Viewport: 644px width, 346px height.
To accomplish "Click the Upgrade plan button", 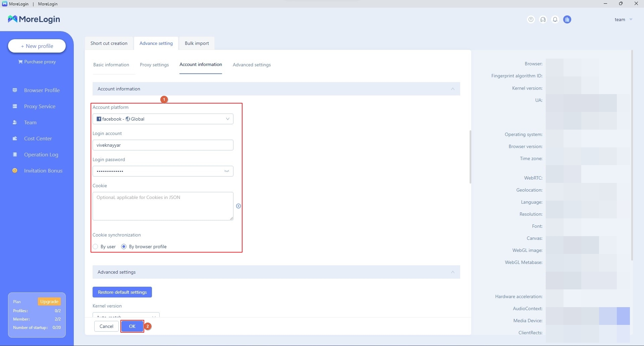I will click(49, 301).
